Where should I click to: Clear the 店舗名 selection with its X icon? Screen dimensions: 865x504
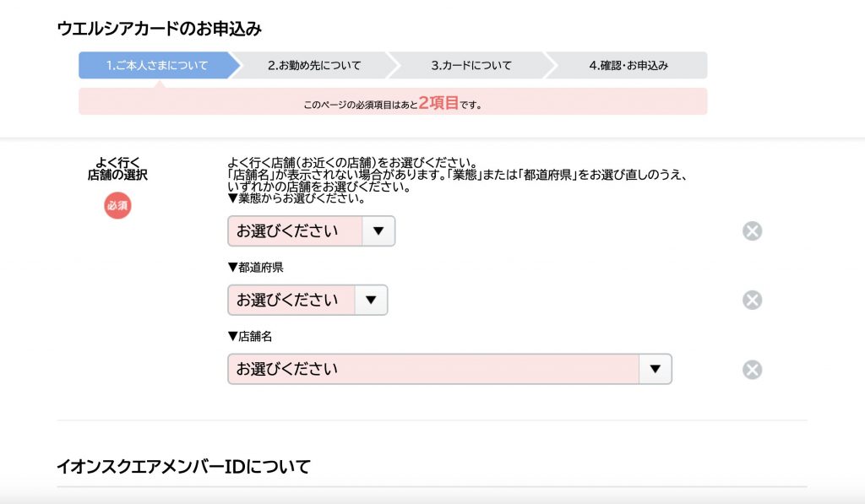pyautogui.click(x=752, y=370)
